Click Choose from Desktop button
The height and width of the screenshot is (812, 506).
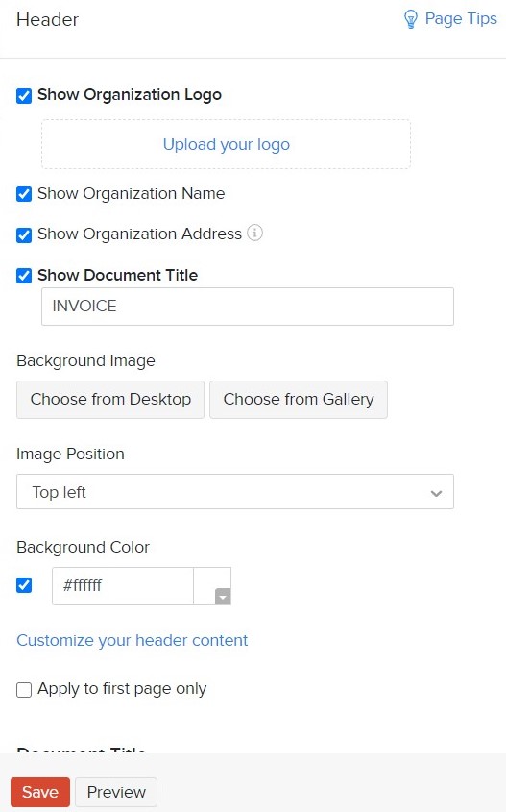pos(110,399)
